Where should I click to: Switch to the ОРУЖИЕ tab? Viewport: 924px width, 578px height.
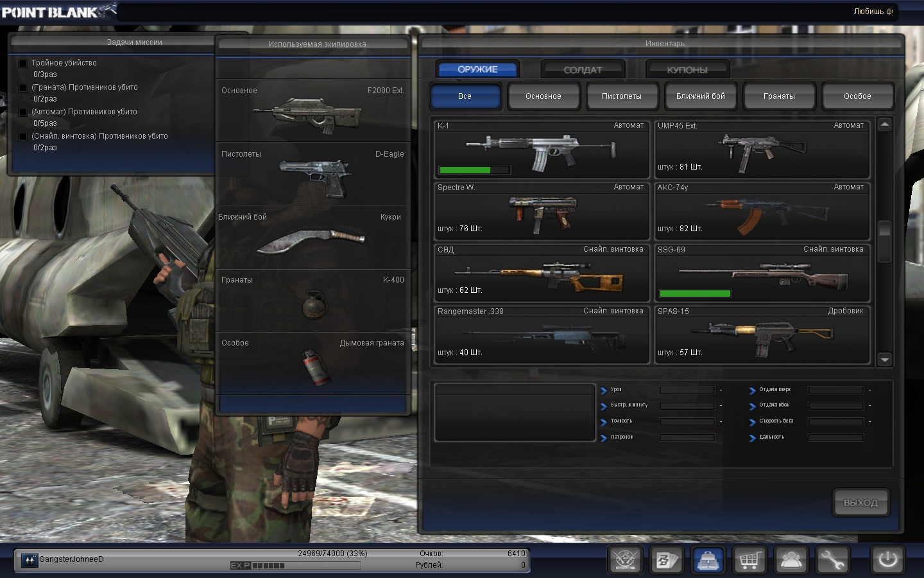point(477,69)
